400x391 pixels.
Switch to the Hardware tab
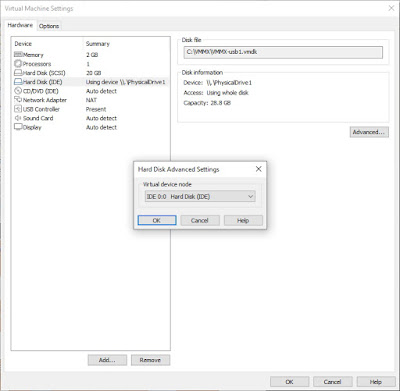point(20,25)
